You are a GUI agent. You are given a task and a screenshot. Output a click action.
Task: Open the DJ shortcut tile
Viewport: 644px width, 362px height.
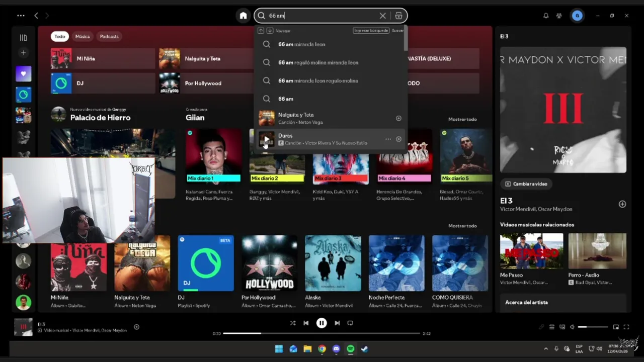[x=103, y=83]
